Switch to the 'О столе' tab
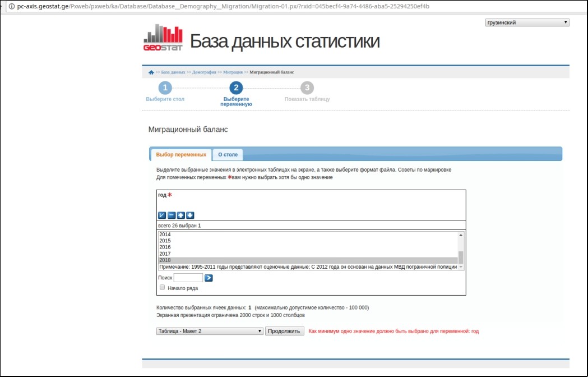 (x=228, y=154)
